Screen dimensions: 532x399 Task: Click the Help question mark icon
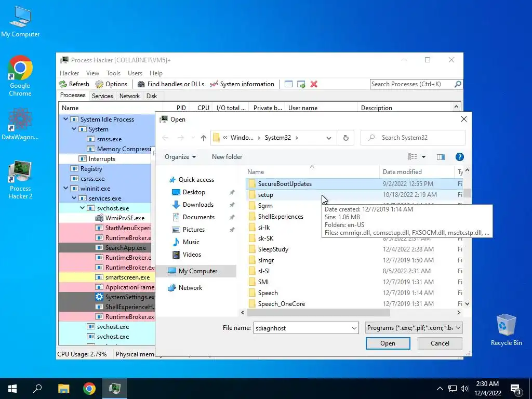click(459, 157)
